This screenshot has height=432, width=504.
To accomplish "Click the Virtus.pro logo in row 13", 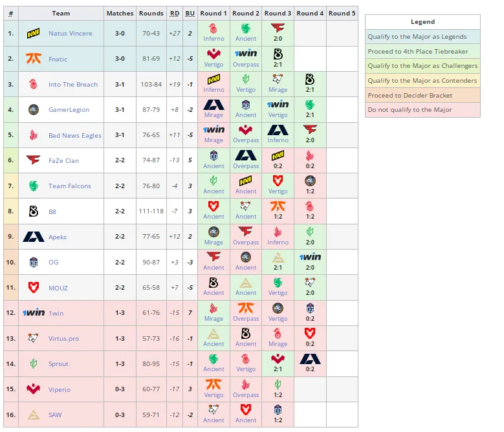I will click(x=34, y=338).
